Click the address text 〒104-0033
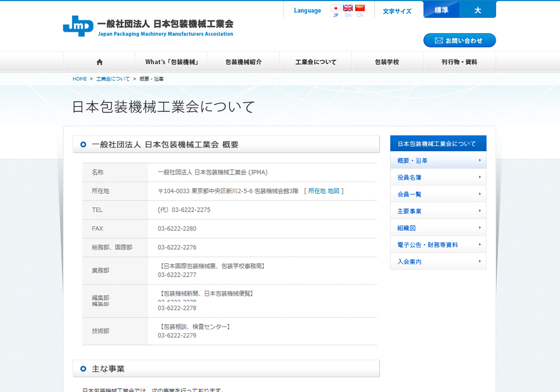Viewport: 560px width, 392px height. pos(174,191)
